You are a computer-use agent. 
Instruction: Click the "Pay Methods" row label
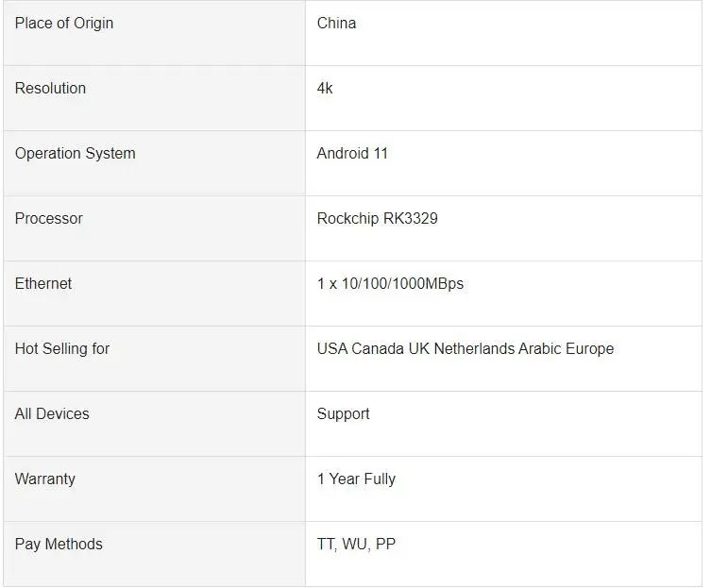(59, 544)
